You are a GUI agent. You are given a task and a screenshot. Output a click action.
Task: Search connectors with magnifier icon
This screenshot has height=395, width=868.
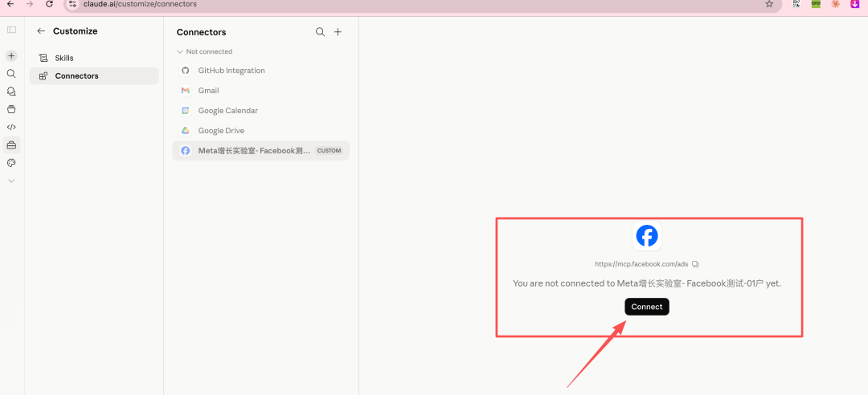coord(320,32)
